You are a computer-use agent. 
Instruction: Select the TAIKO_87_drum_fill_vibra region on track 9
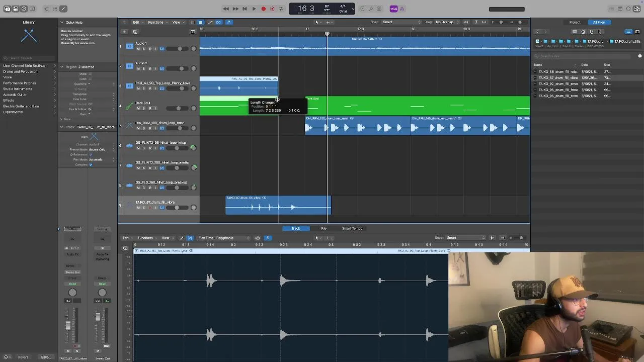[278, 205]
